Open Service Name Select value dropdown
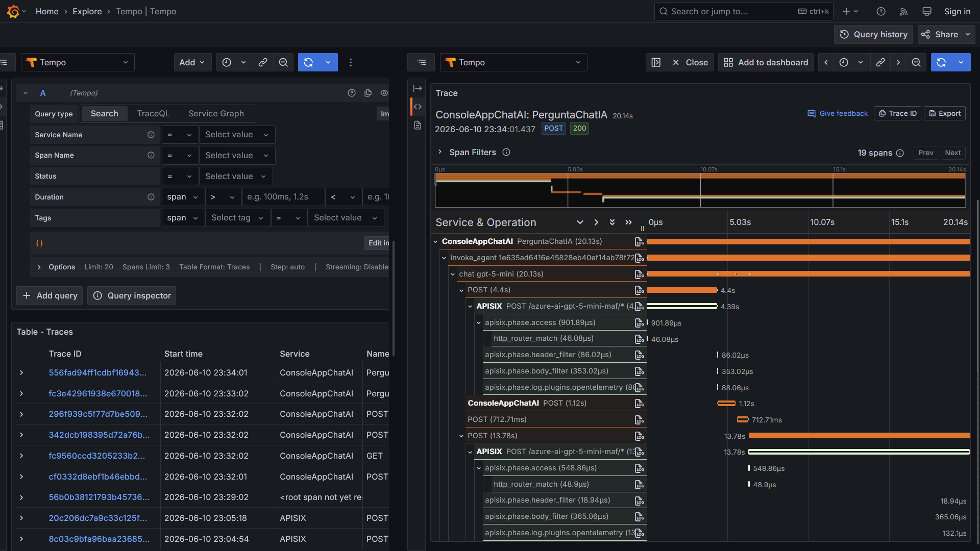The image size is (980, 551). [237, 135]
